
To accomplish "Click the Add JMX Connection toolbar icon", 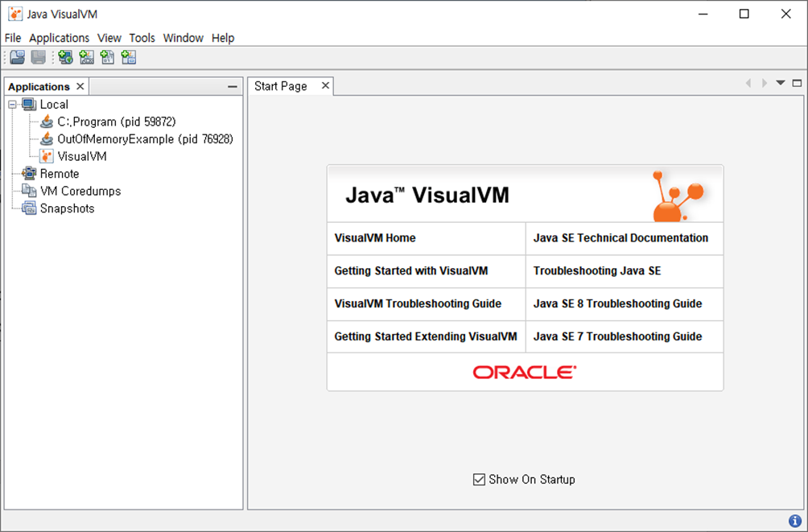I will 87,57.
